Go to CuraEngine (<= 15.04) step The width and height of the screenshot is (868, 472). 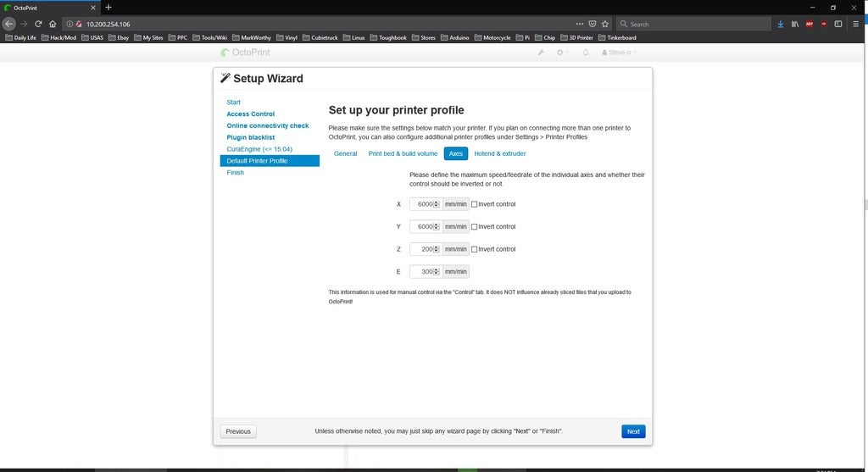click(x=259, y=149)
